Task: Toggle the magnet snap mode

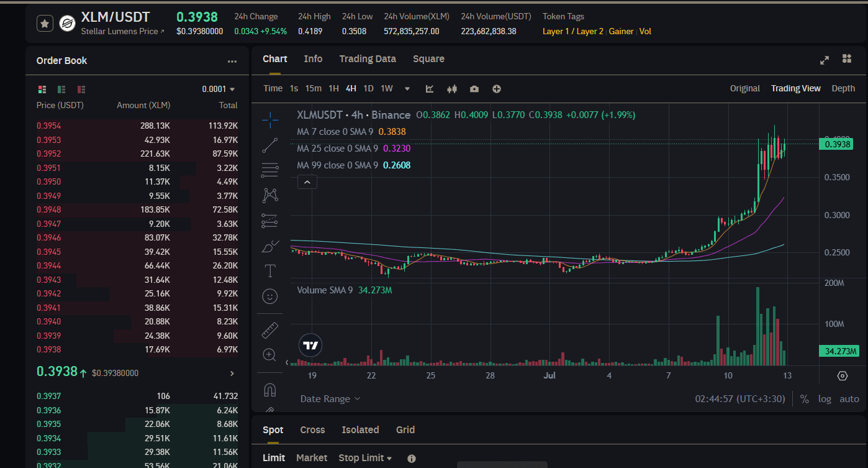Action: 270,390
